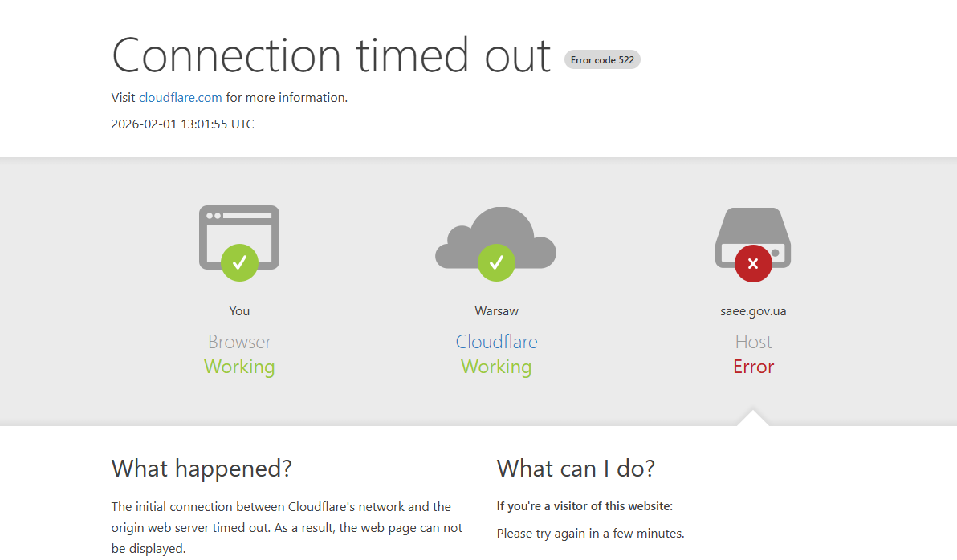
Task: Click the Connection timed out heading
Action: click(331, 55)
